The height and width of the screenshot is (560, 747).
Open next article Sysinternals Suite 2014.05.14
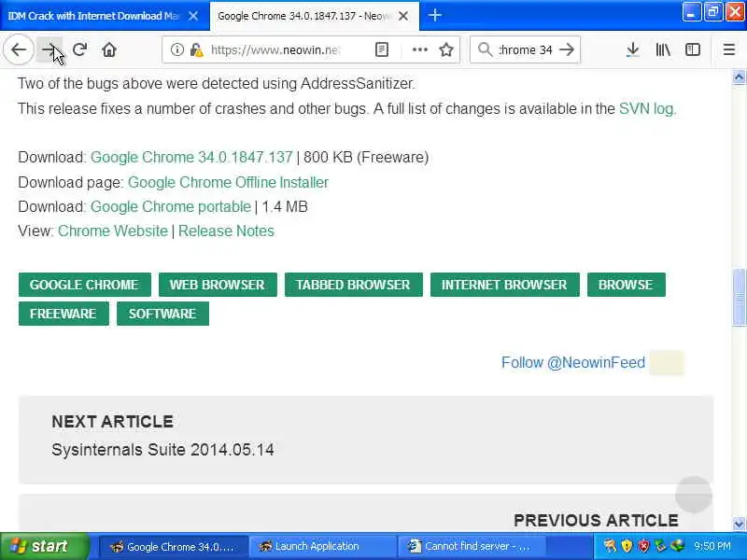(162, 450)
